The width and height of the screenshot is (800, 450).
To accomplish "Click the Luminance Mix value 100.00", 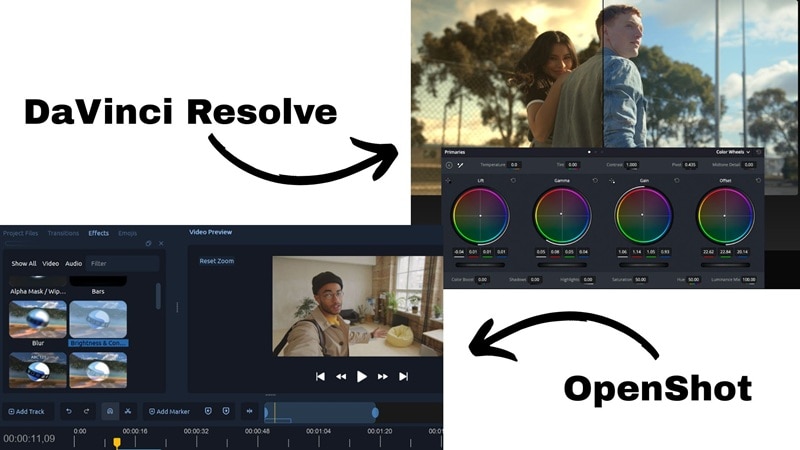I will [x=749, y=280].
